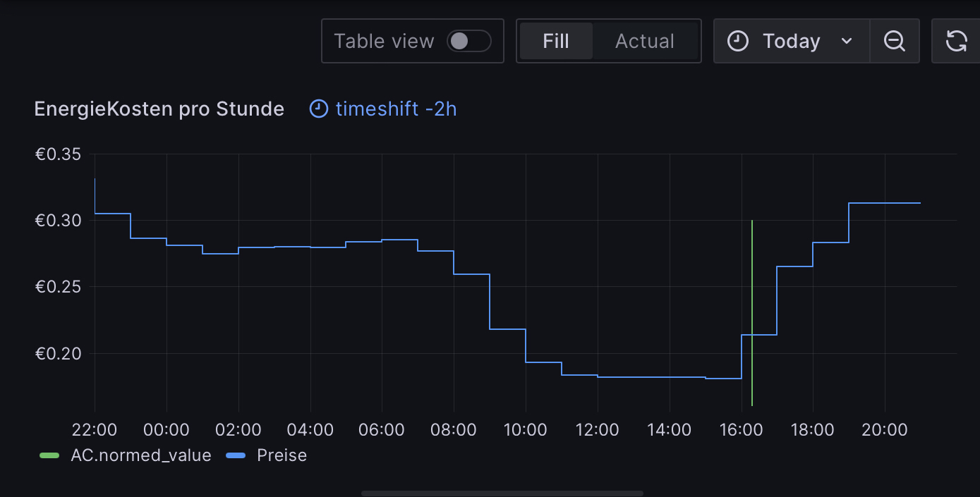Open the Today time range picker
Screen dimensions: 980x497
pyautogui.click(x=791, y=41)
